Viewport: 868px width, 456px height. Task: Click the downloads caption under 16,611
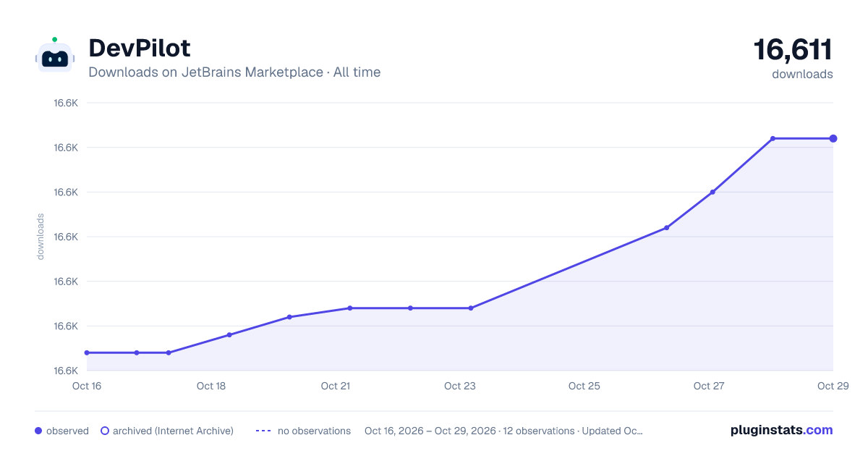point(802,74)
